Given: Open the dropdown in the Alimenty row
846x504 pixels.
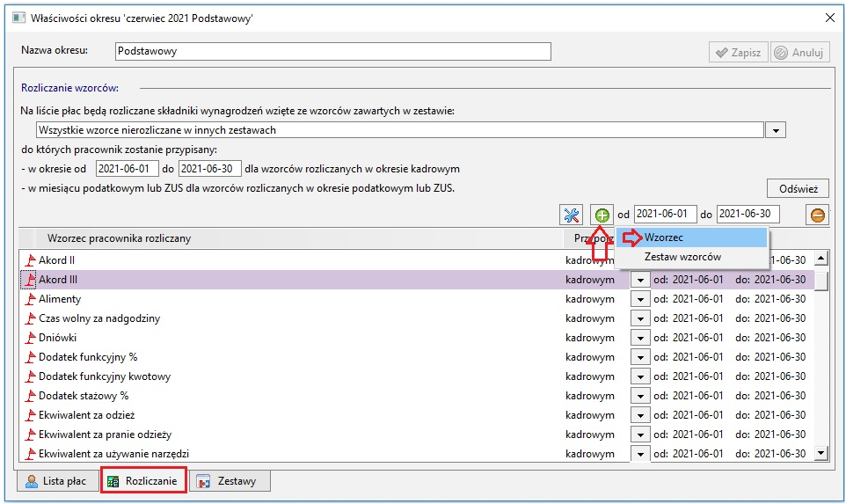Looking at the screenshot, I should pyautogui.click(x=640, y=299).
